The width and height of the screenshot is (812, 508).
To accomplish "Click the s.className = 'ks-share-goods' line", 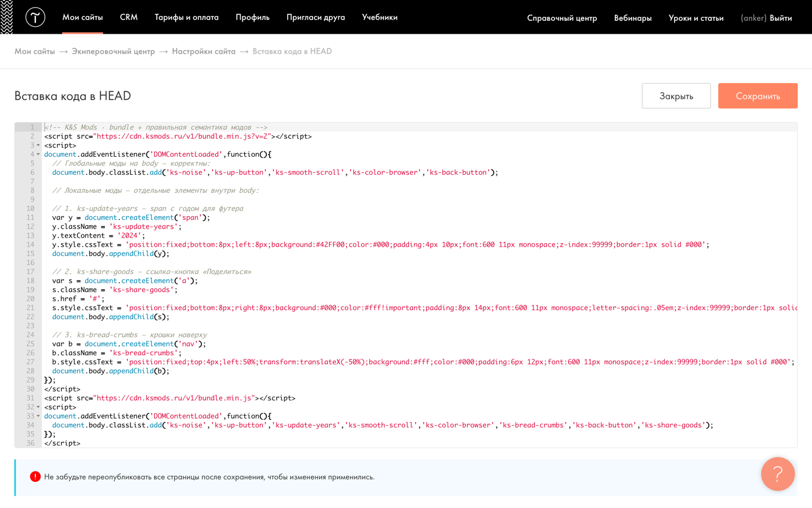I will click(x=115, y=290).
